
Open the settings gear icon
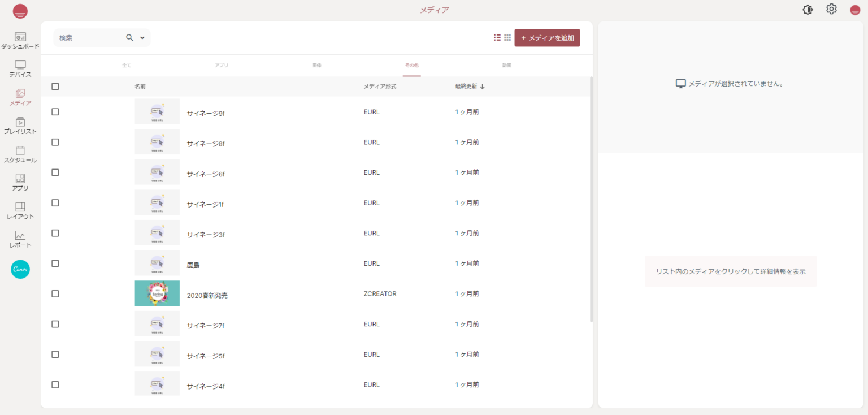[x=831, y=10]
